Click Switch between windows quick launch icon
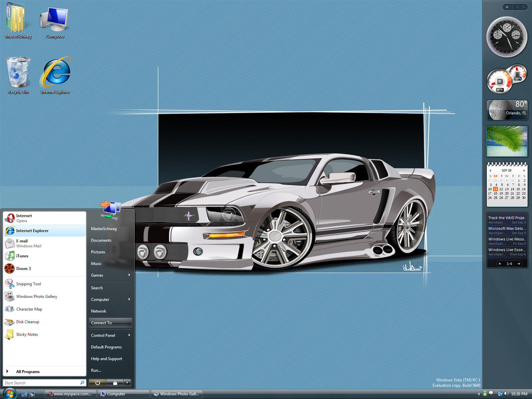532x399 pixels. [32, 394]
